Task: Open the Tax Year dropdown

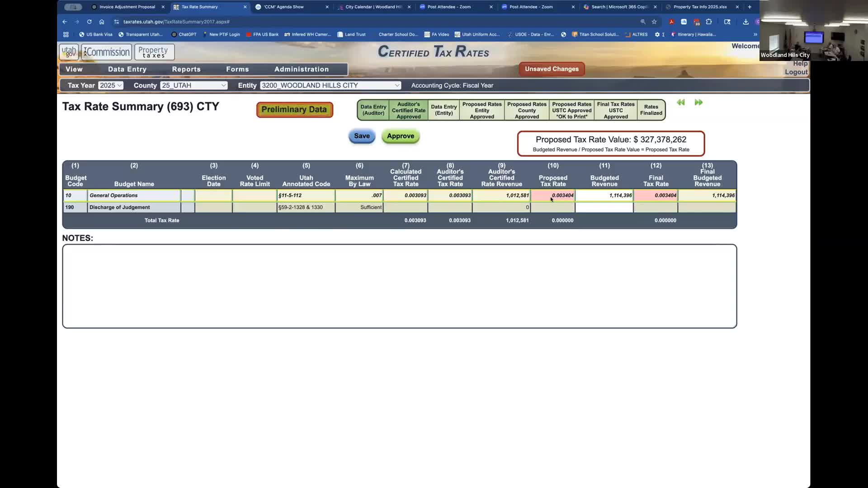Action: click(111, 85)
